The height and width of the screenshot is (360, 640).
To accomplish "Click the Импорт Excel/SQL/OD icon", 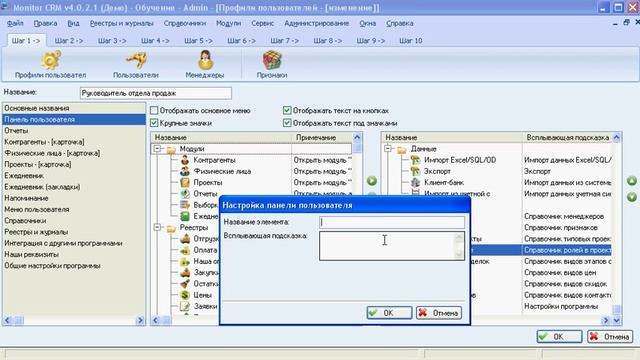I will (415, 160).
